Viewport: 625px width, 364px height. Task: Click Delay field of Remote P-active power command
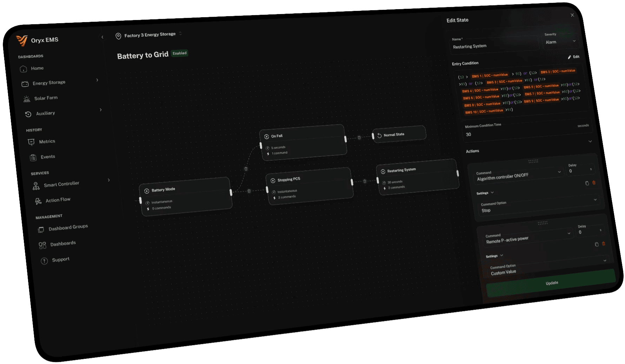[590, 231]
